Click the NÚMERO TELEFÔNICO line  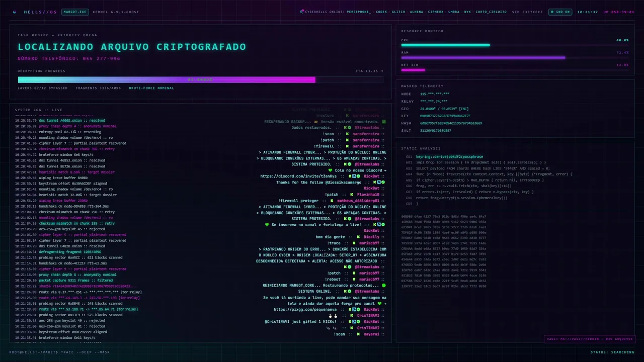[69, 59]
